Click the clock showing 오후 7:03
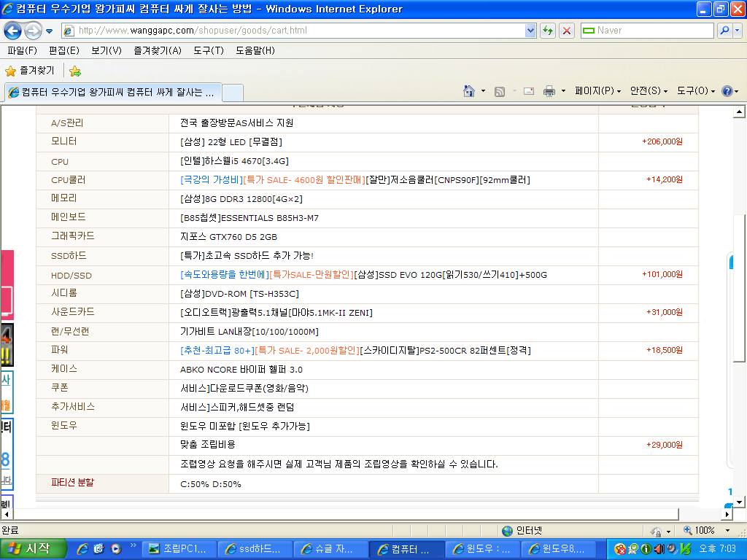Viewport: 747px width, 560px height. (x=717, y=549)
